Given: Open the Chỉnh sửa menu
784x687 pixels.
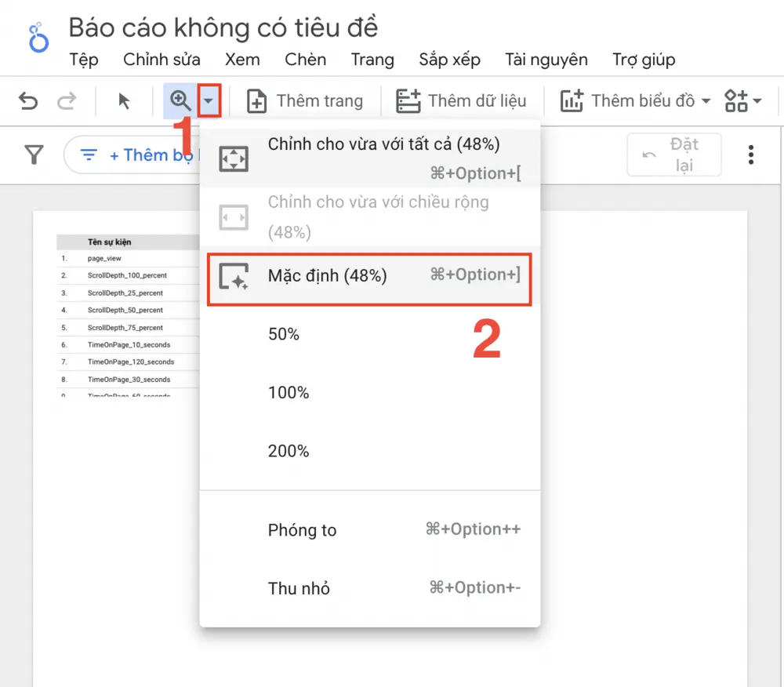Looking at the screenshot, I should click(162, 60).
